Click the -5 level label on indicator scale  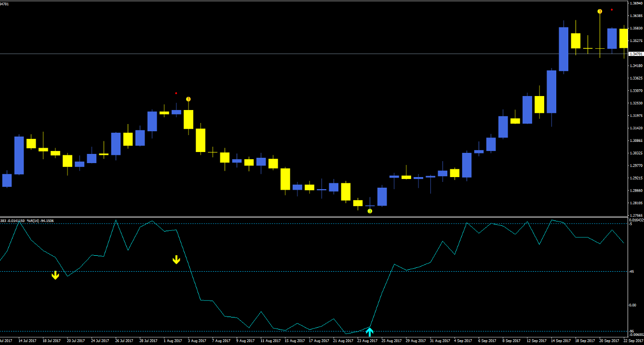tap(631, 224)
